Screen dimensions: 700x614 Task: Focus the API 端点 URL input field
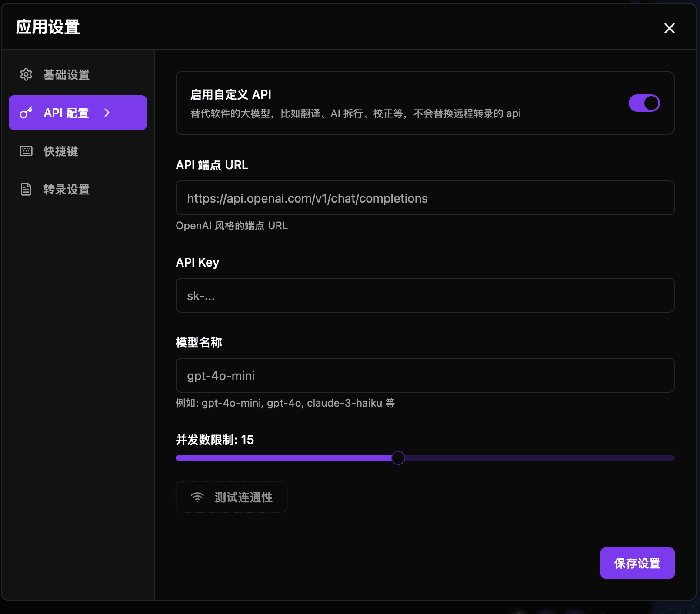coord(425,198)
